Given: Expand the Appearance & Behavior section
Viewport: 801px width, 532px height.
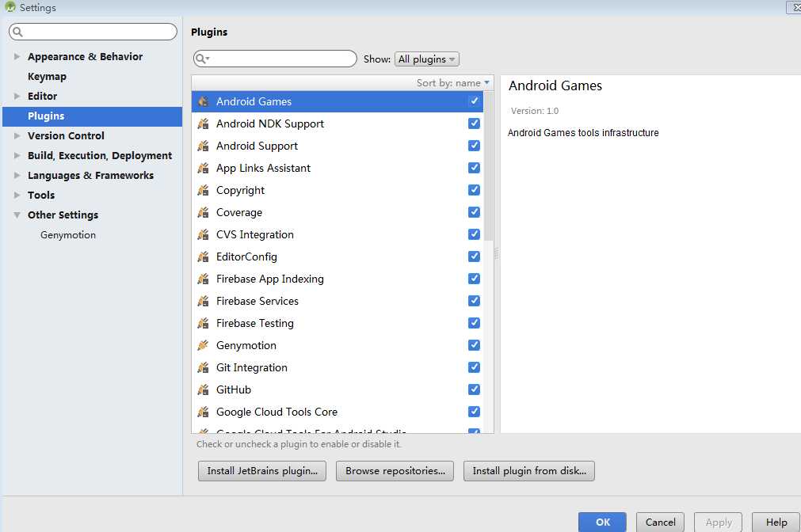Looking at the screenshot, I should coord(17,57).
